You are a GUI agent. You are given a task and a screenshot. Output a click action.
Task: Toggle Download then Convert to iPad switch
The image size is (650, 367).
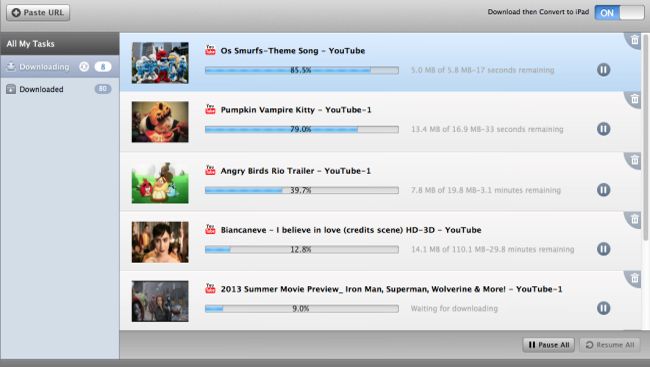click(619, 12)
